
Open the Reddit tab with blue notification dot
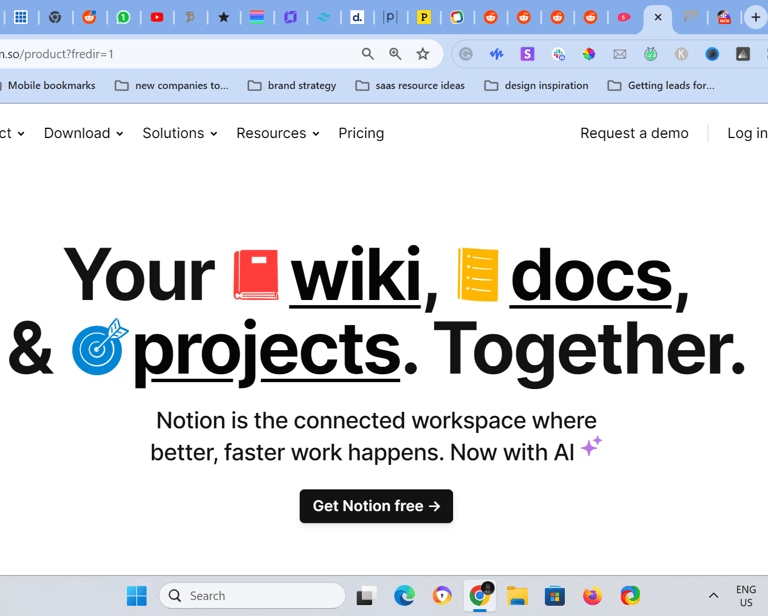click(89, 17)
